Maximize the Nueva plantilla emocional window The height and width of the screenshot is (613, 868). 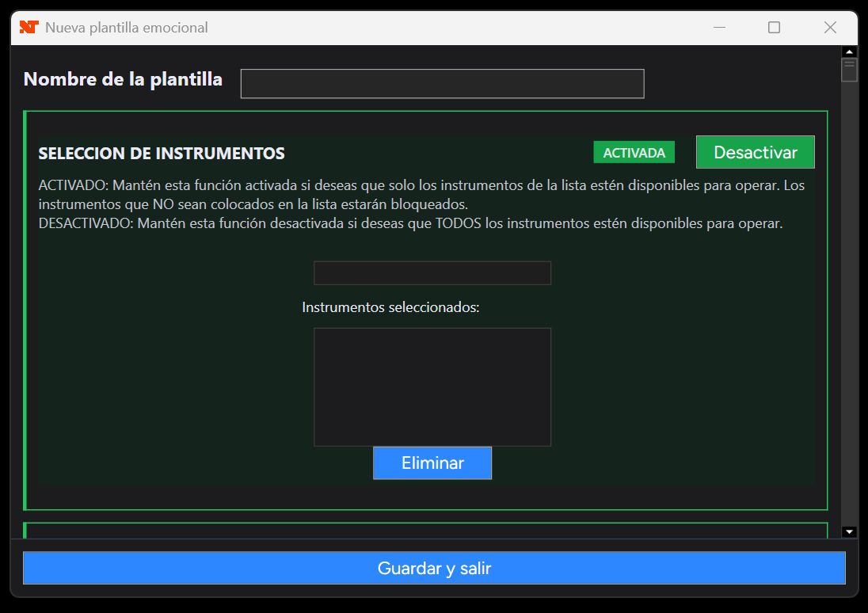(774, 27)
